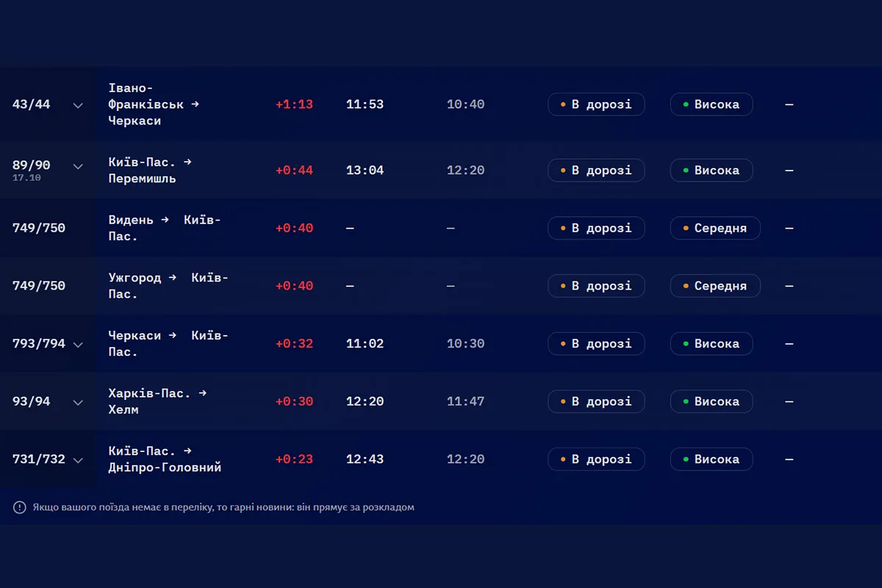Select the 10:40 scheduled time

466,104
